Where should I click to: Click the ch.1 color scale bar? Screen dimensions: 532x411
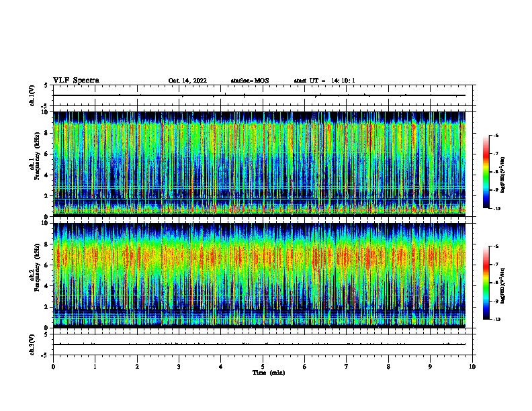click(486, 172)
